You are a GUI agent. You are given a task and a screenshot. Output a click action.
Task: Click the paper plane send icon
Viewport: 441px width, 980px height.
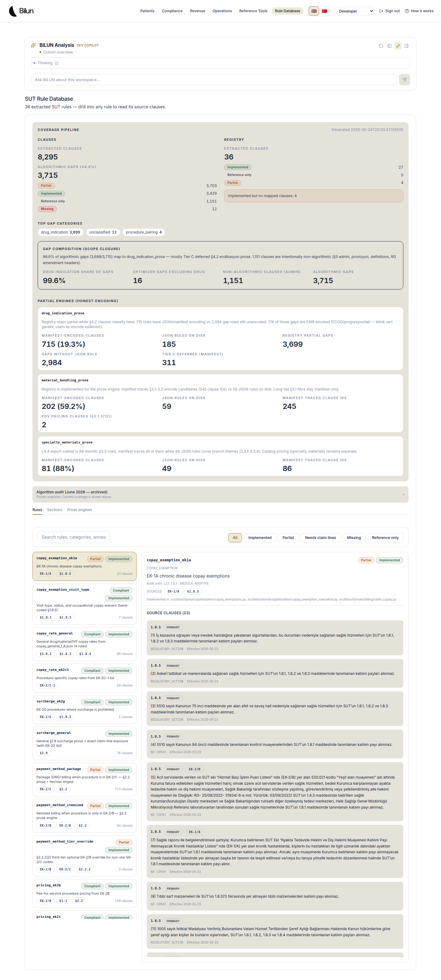pyautogui.click(x=405, y=80)
